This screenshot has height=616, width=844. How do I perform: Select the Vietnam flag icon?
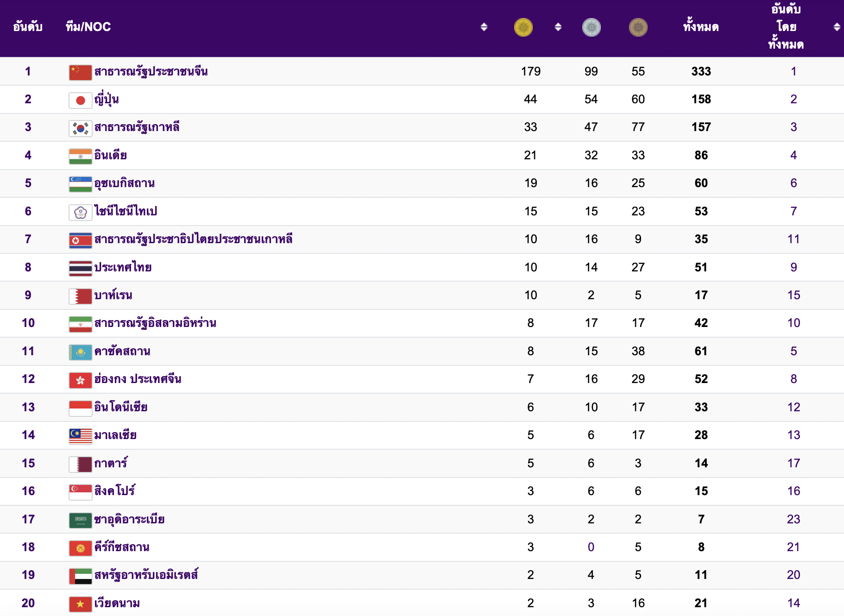point(80,603)
